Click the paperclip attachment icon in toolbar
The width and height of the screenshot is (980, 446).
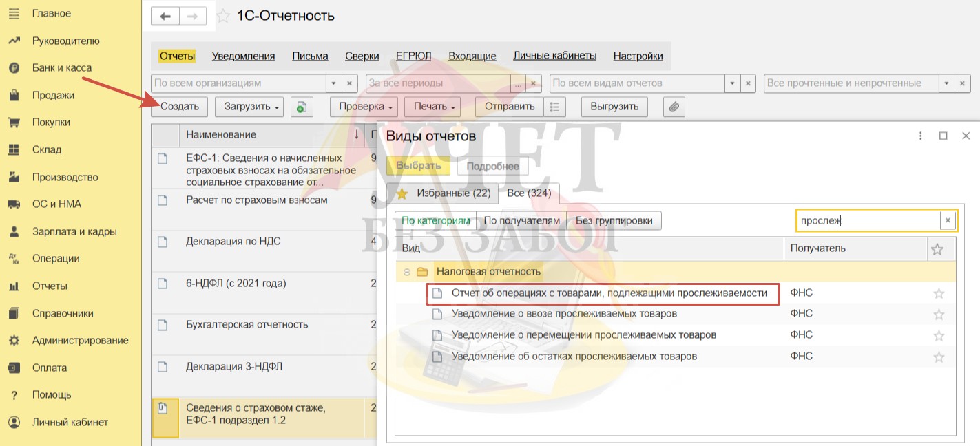(674, 107)
